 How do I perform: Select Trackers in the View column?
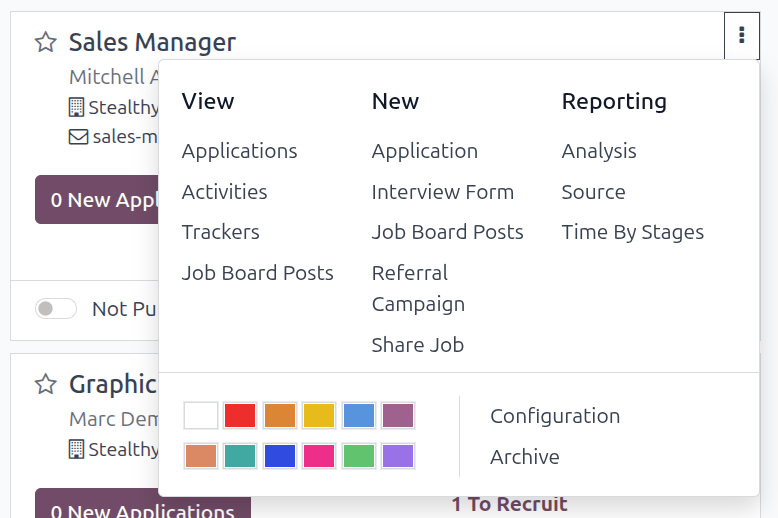220,232
